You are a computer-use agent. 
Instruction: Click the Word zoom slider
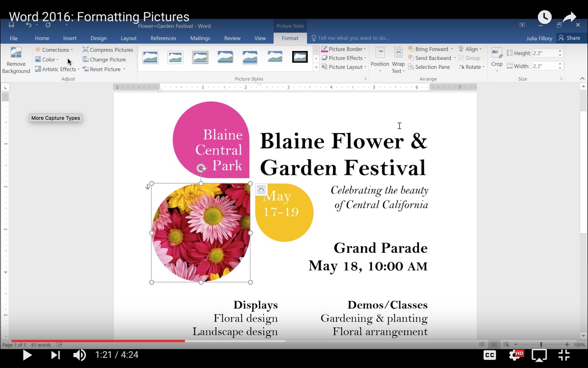click(x=541, y=345)
